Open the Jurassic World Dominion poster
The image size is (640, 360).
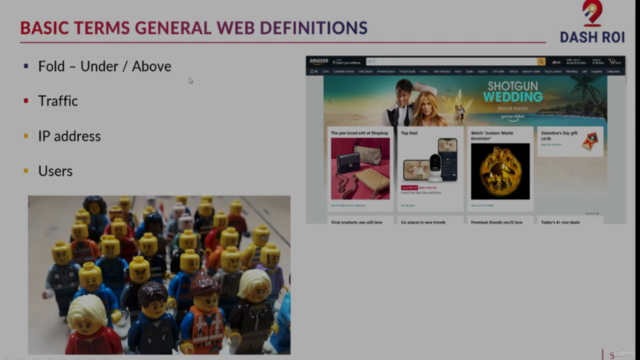pos(500,171)
